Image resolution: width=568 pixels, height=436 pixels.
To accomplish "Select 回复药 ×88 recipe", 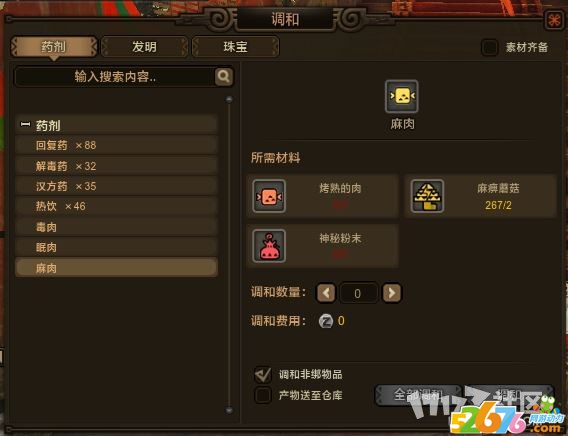I will pos(116,145).
